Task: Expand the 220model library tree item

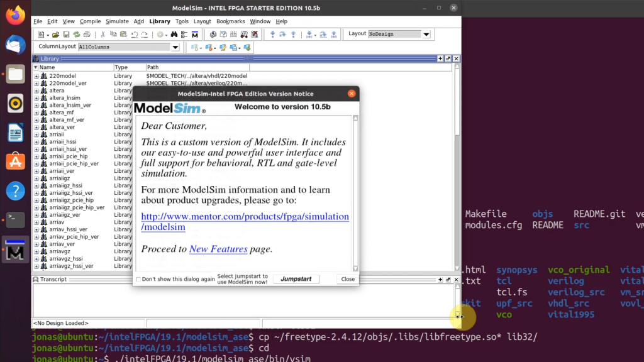Action: [x=36, y=76]
